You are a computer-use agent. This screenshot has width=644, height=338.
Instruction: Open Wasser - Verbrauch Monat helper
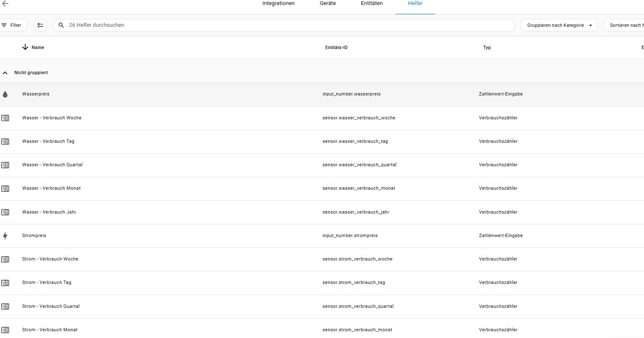point(322,188)
